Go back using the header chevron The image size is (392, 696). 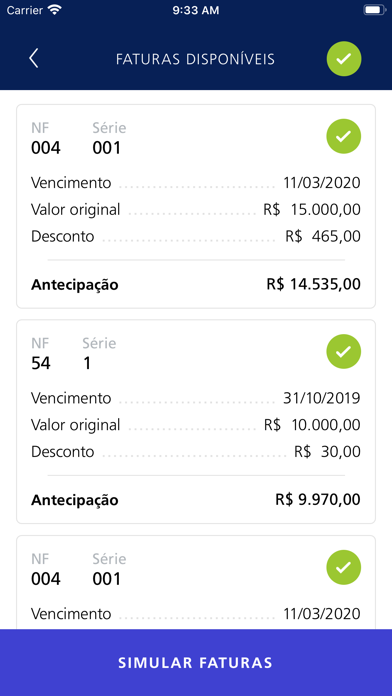click(x=34, y=59)
